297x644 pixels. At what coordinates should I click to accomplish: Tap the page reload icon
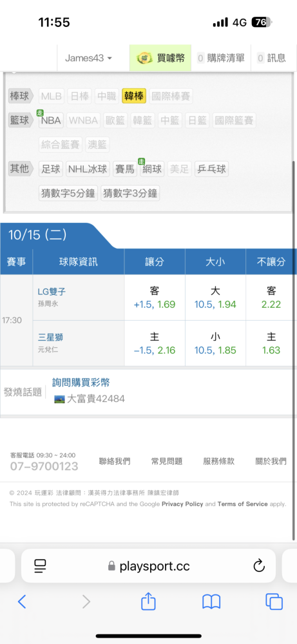coord(259,566)
